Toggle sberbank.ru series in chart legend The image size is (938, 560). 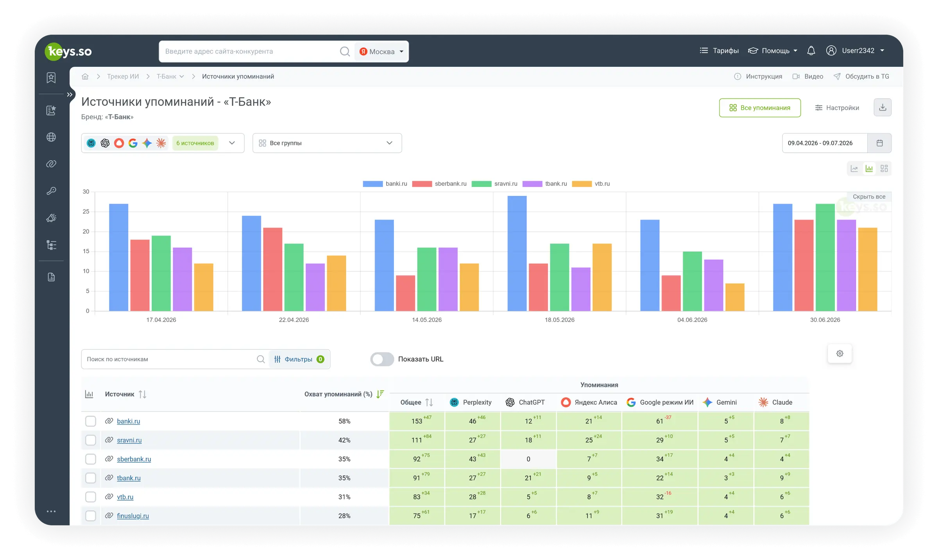tap(439, 184)
